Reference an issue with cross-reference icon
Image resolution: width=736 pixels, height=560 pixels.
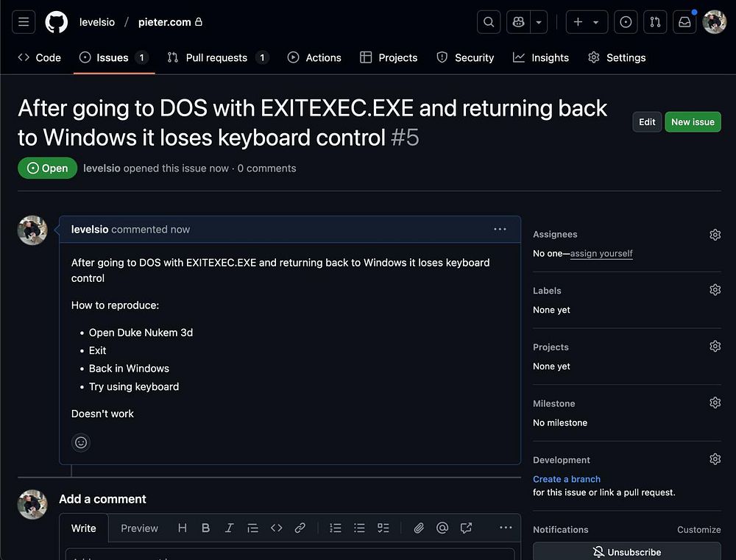pyautogui.click(x=466, y=528)
